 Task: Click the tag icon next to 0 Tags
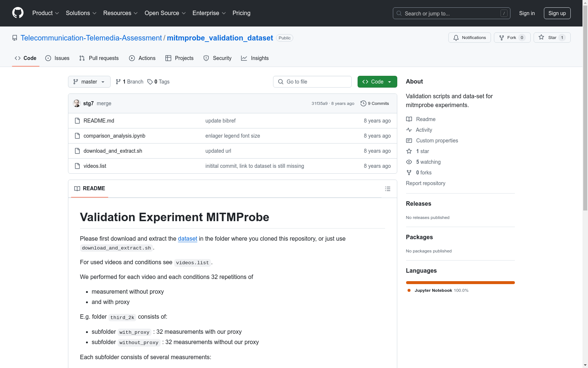[x=150, y=82]
